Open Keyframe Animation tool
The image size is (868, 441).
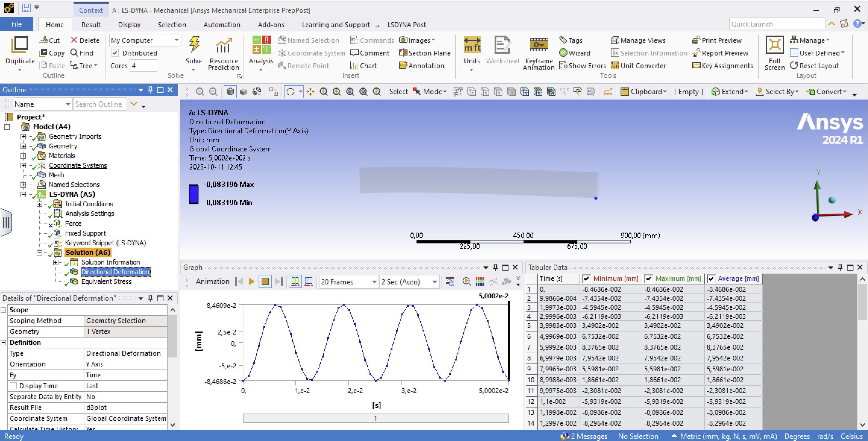tap(539, 45)
